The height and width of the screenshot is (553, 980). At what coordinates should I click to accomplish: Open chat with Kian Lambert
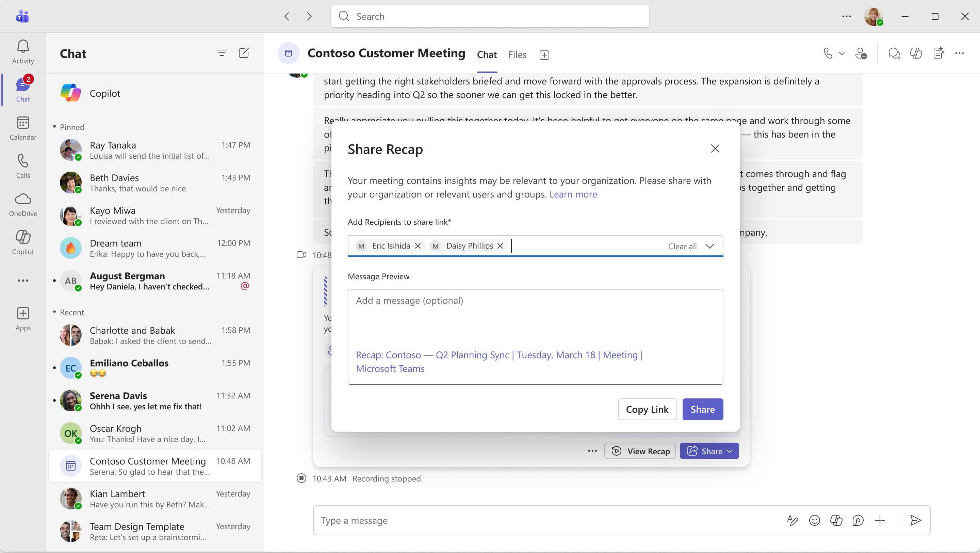click(x=155, y=499)
